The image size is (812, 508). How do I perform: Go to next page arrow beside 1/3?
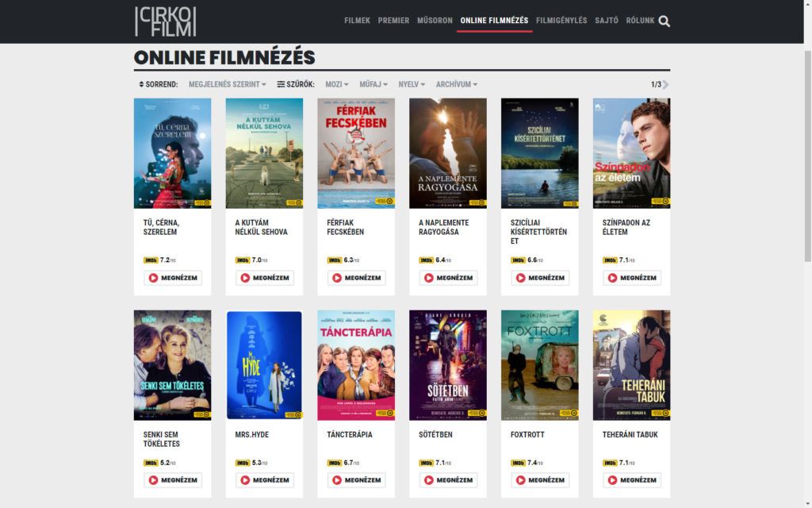[x=666, y=84]
